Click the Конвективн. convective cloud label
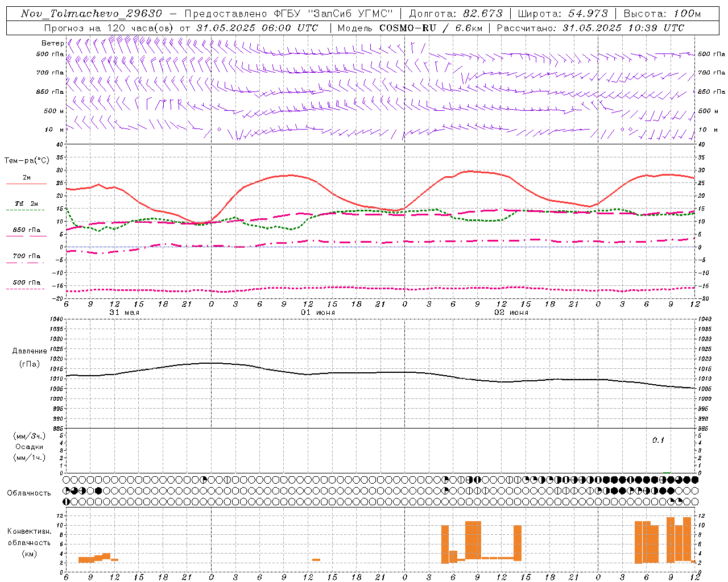Screen dimensions: 728x582 pos(29,531)
